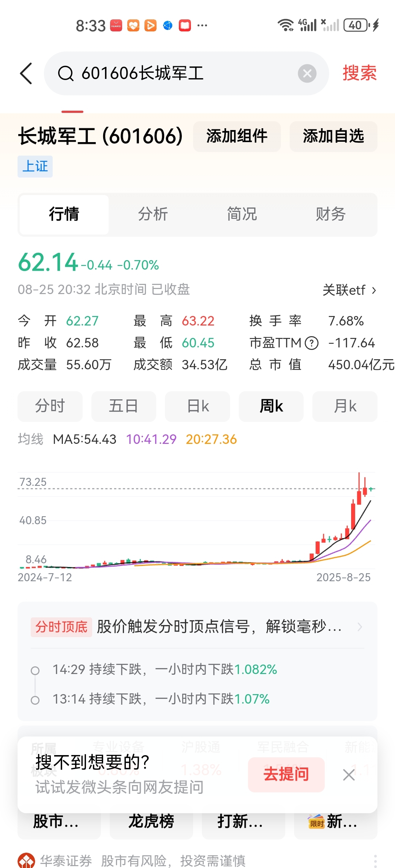Tap the 13:14 持续下跌 event row
This screenshot has width=395, height=868.
click(x=161, y=699)
